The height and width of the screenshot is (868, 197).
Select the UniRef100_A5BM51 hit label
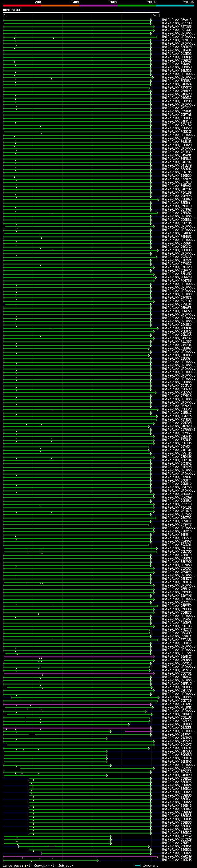(x=177, y=846)
